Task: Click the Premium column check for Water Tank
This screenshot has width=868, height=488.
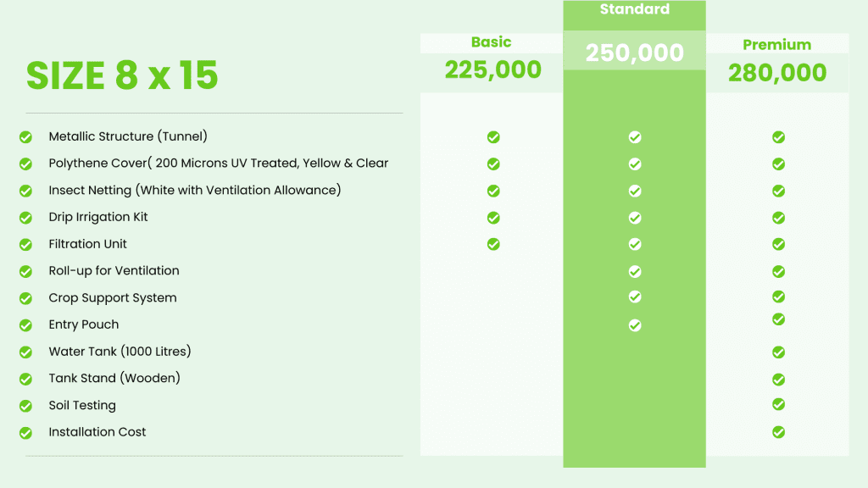Action: tap(778, 352)
